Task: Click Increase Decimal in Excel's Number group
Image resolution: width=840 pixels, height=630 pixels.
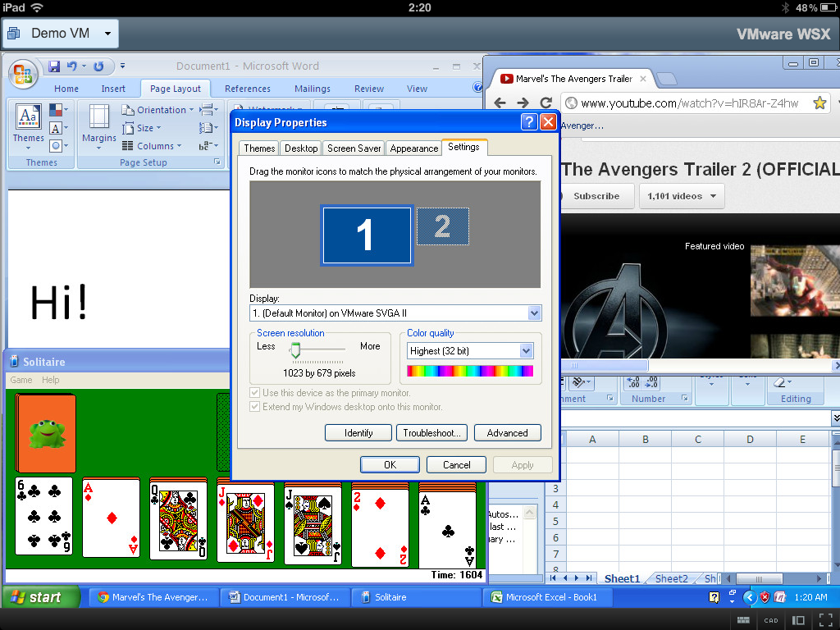Action: click(x=634, y=382)
